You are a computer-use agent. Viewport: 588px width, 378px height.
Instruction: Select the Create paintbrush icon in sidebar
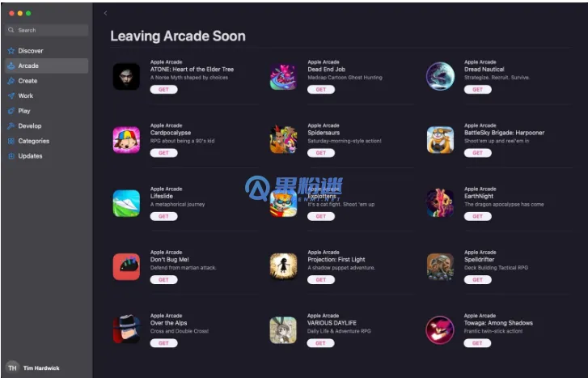pos(11,81)
